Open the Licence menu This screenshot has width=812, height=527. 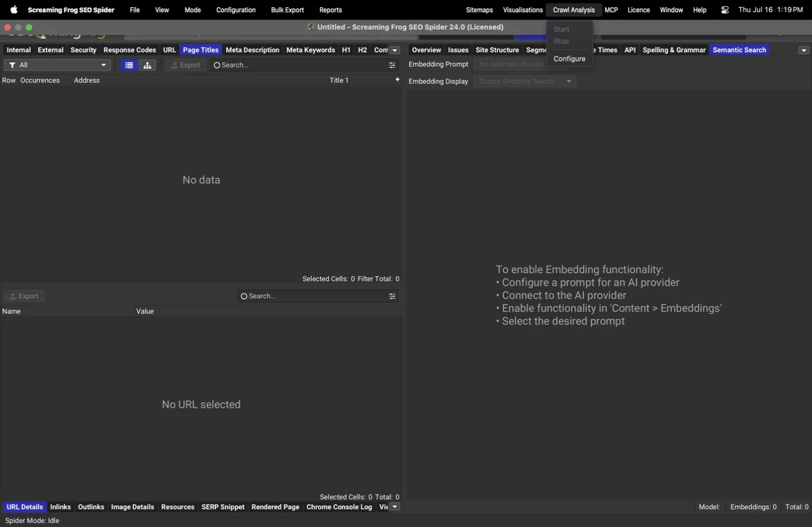[639, 10]
